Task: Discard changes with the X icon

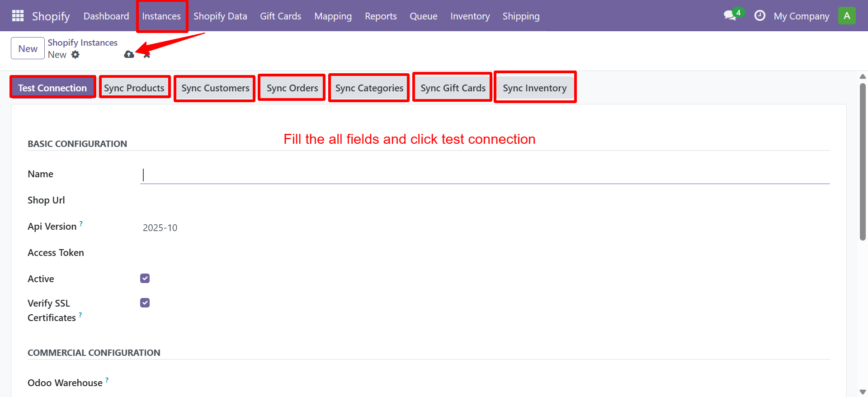Action: click(x=146, y=55)
